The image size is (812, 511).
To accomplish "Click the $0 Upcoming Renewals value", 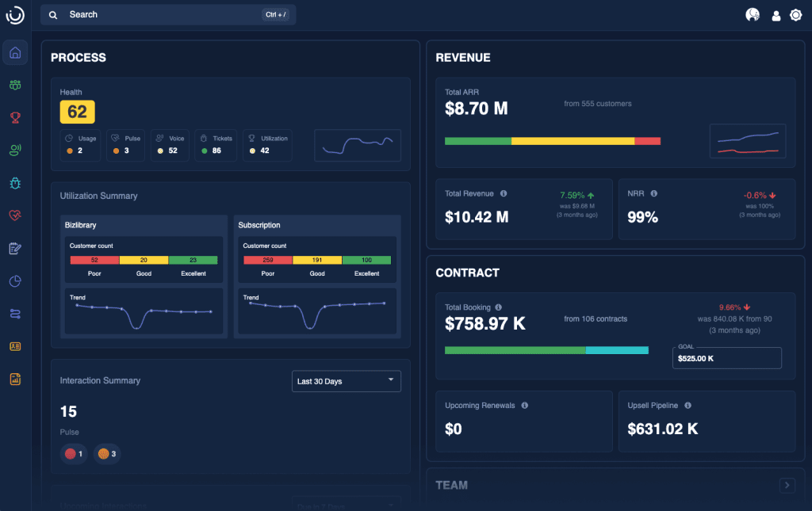I will 453,429.
